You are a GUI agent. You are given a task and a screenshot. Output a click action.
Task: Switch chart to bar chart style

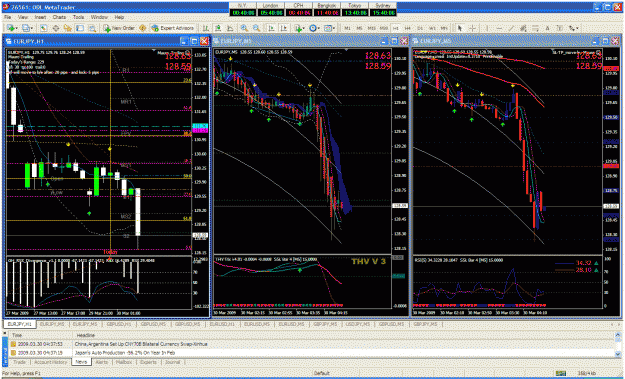[x=206, y=28]
